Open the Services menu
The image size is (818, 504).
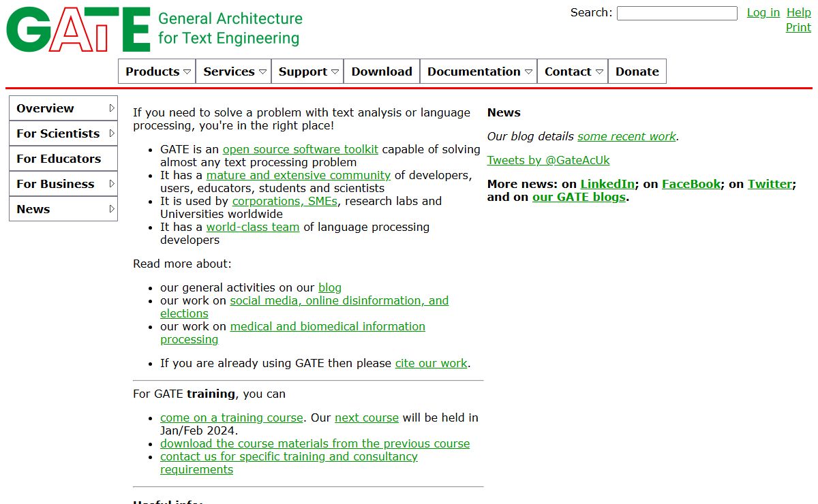tap(233, 72)
